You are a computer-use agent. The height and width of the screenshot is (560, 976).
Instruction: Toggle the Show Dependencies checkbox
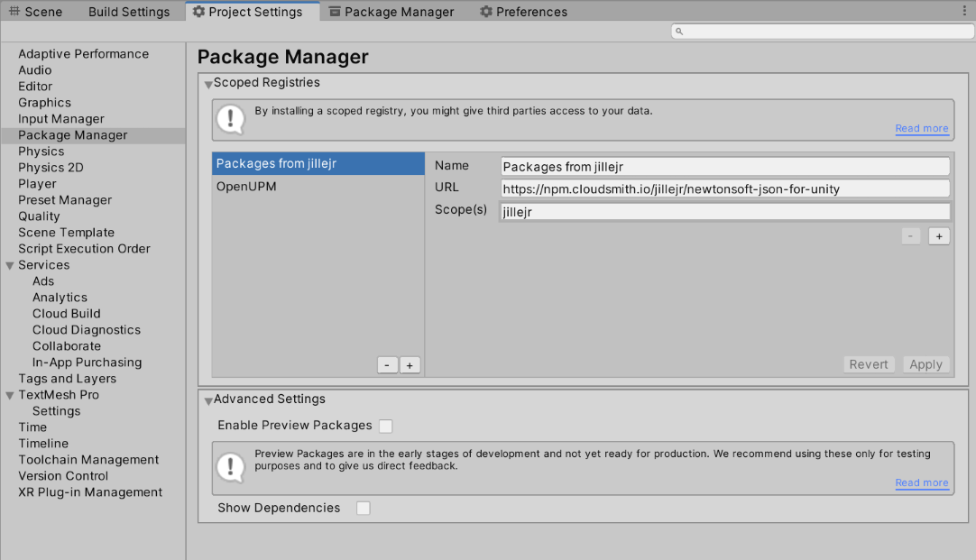click(x=363, y=509)
